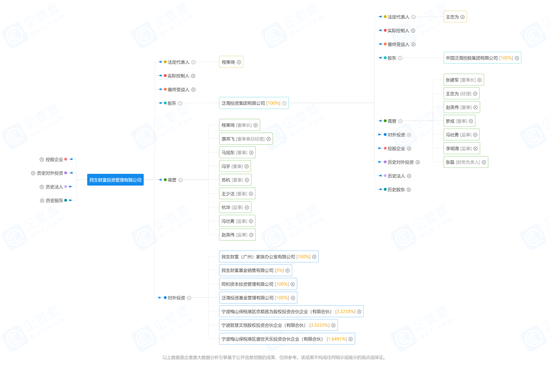Screen dimensions: 550x366
Task: Open shareholder 中国泛海控股集团有限公司 [100%]
Action: click(x=482, y=58)
